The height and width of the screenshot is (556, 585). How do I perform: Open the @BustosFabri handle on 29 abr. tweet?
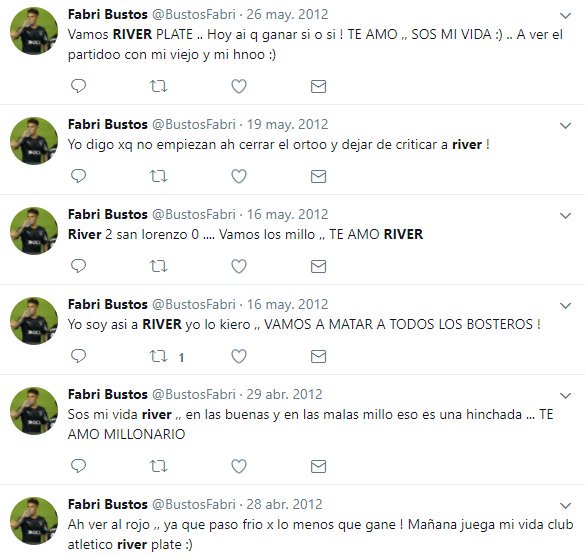(x=194, y=394)
